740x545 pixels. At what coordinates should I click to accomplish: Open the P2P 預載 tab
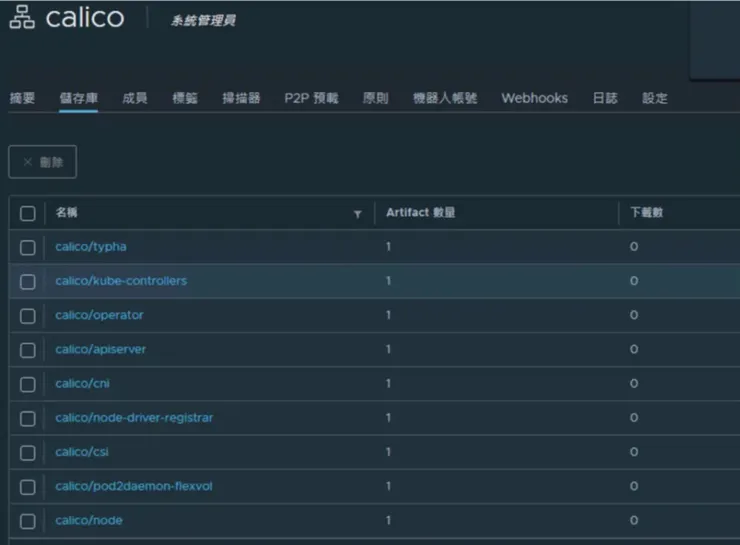[311, 98]
